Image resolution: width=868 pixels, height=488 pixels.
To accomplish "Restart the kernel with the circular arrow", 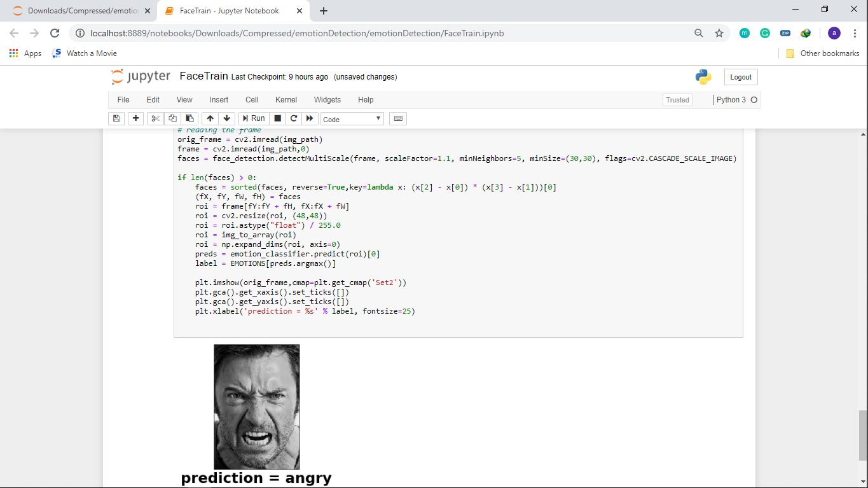I will coord(294,118).
